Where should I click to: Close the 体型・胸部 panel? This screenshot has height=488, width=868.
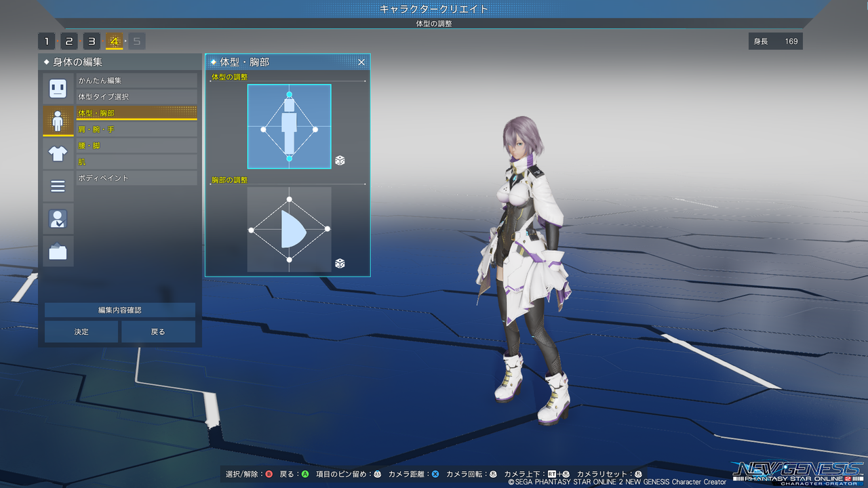click(361, 62)
